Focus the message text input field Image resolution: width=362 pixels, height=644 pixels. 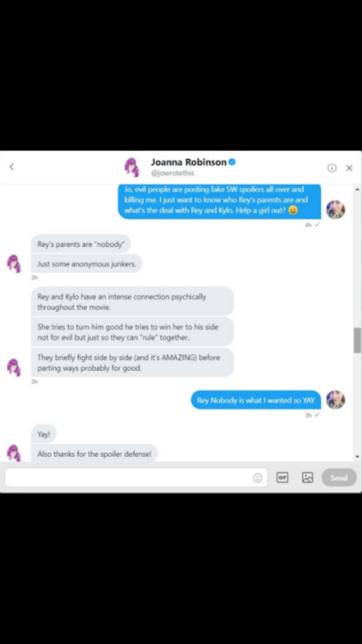136,477
